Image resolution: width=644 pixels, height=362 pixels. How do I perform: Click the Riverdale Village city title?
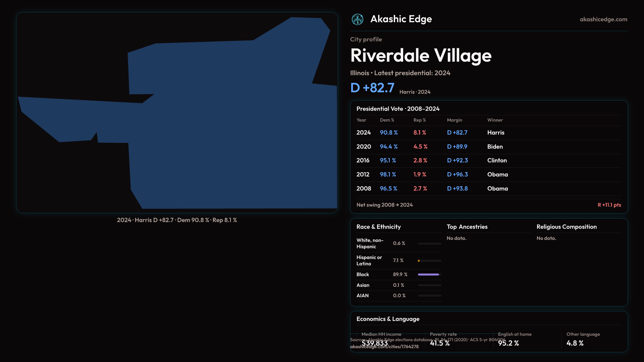point(421,56)
